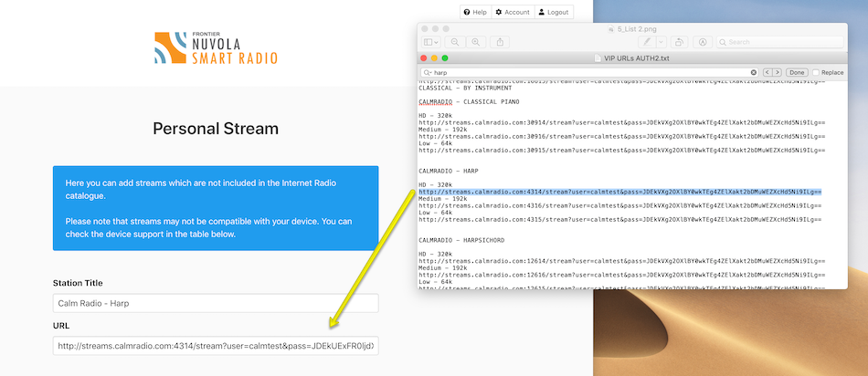The height and width of the screenshot is (376, 868).
Task: Open the sidebar view dropdown in Preview
Action: 431,42
